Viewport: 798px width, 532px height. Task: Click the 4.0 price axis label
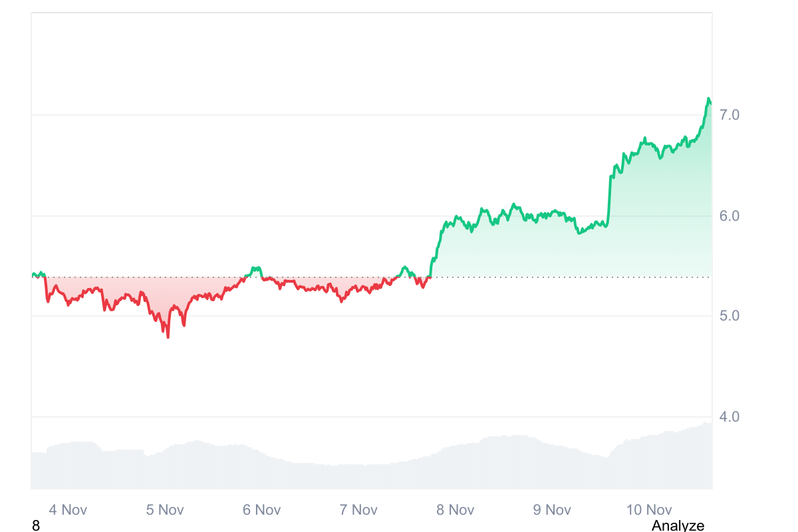(x=729, y=417)
